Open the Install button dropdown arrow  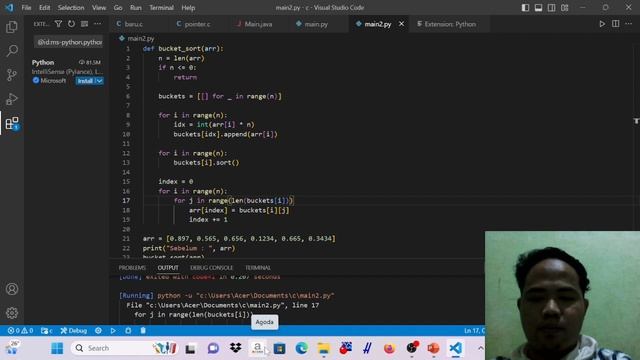[99, 81]
